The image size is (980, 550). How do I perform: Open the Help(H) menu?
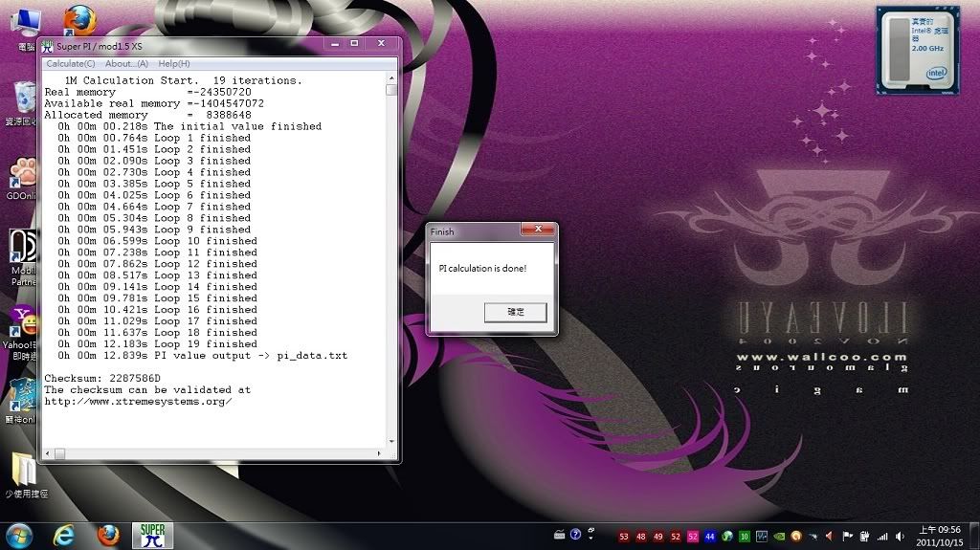coord(174,63)
